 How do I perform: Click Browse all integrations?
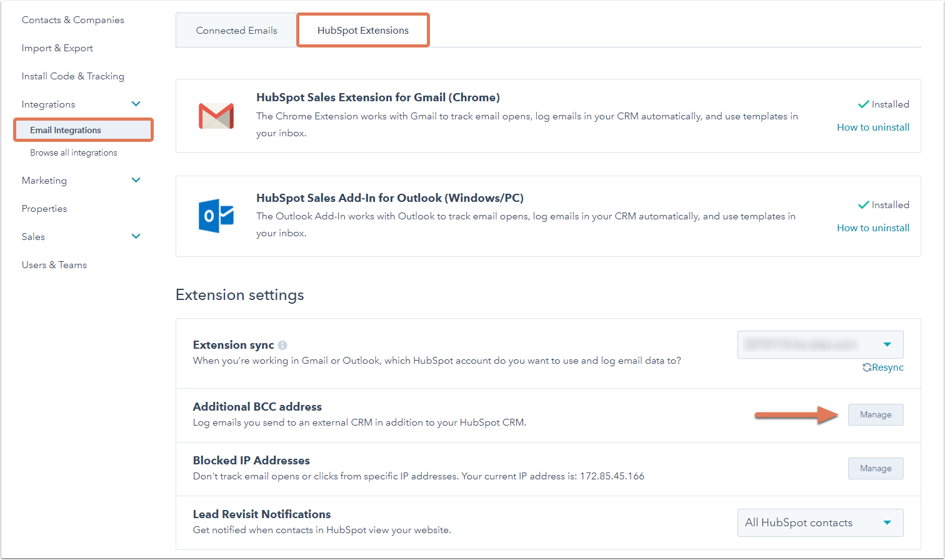[74, 152]
